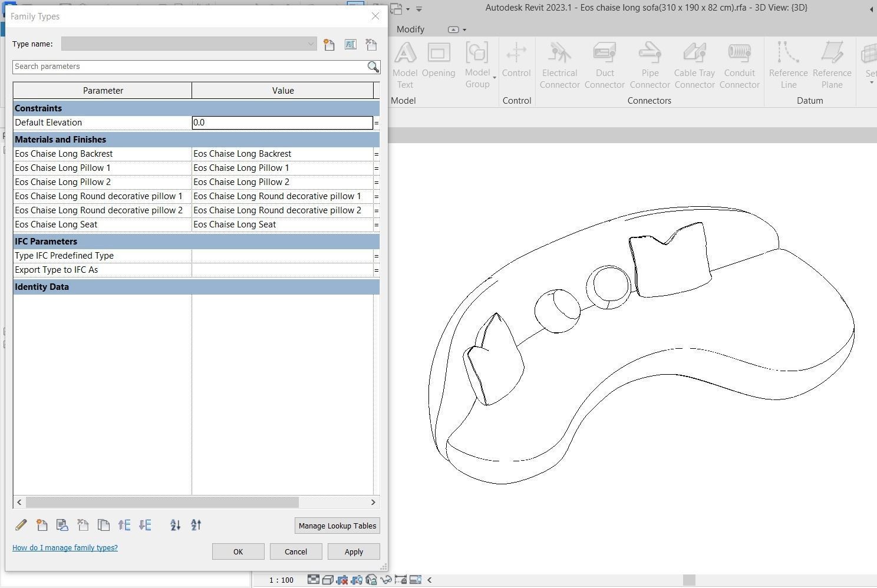Click the Eos Chaise Long Pillow 2 parameter name
877x588 pixels.
point(62,182)
